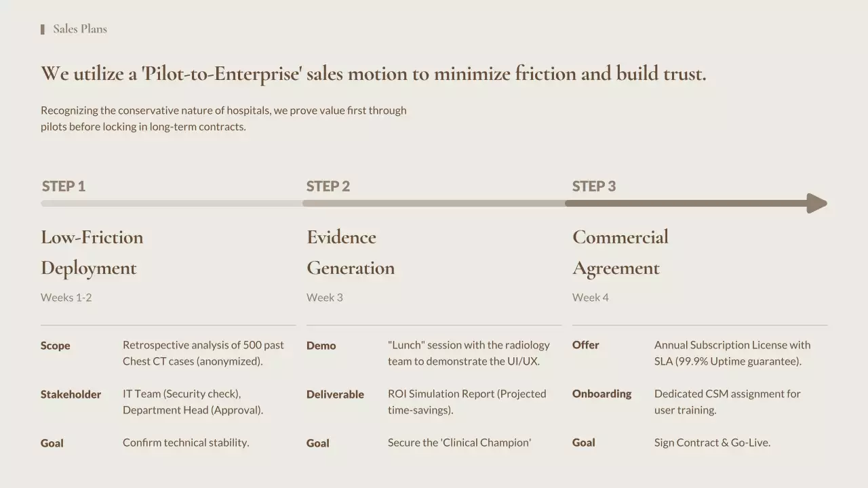Image resolution: width=868 pixels, height=488 pixels.
Task: Select the Deliverable row label
Action: point(335,394)
